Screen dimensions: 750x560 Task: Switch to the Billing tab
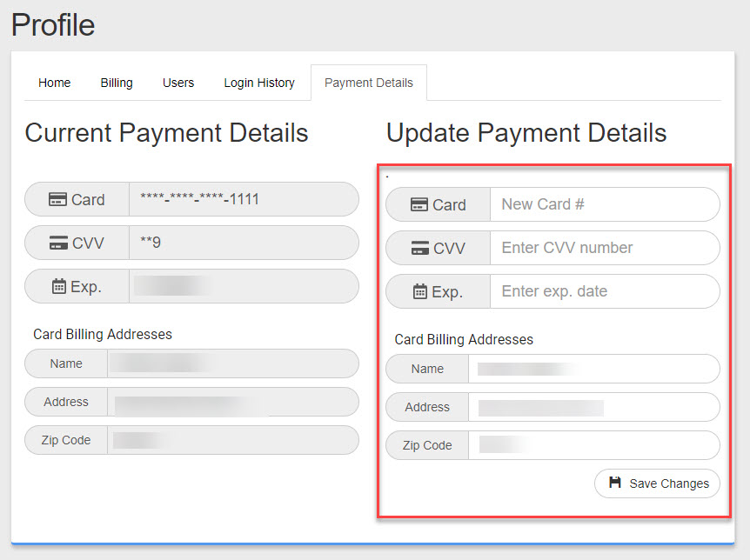coord(117,83)
